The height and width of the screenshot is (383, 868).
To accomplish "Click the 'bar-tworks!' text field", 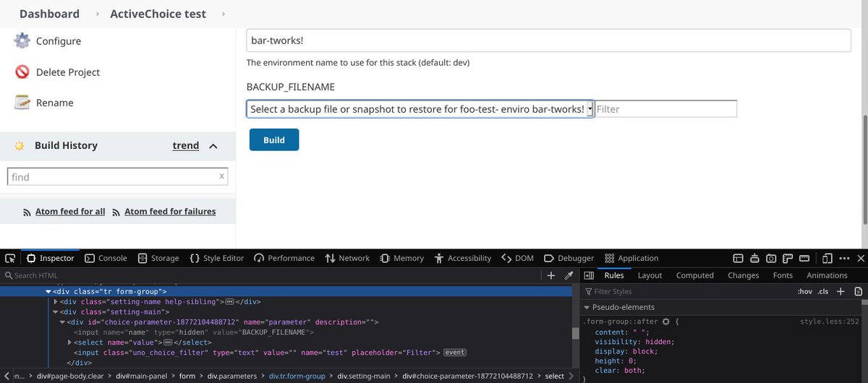I will coord(548,40).
